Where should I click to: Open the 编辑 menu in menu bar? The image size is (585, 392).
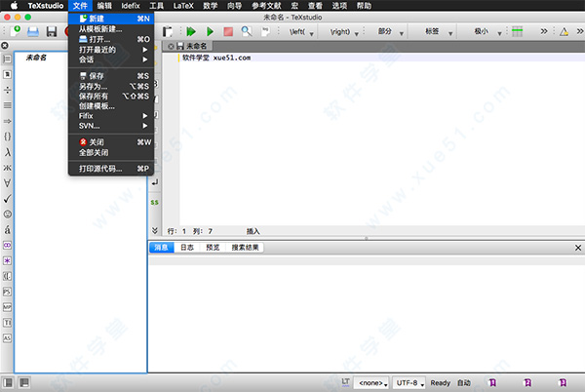(104, 6)
